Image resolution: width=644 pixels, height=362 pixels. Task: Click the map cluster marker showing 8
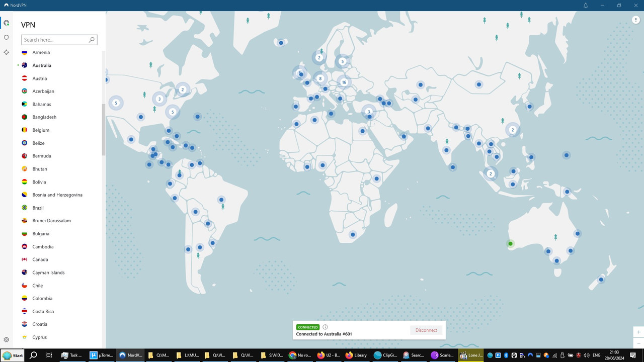[x=320, y=78]
